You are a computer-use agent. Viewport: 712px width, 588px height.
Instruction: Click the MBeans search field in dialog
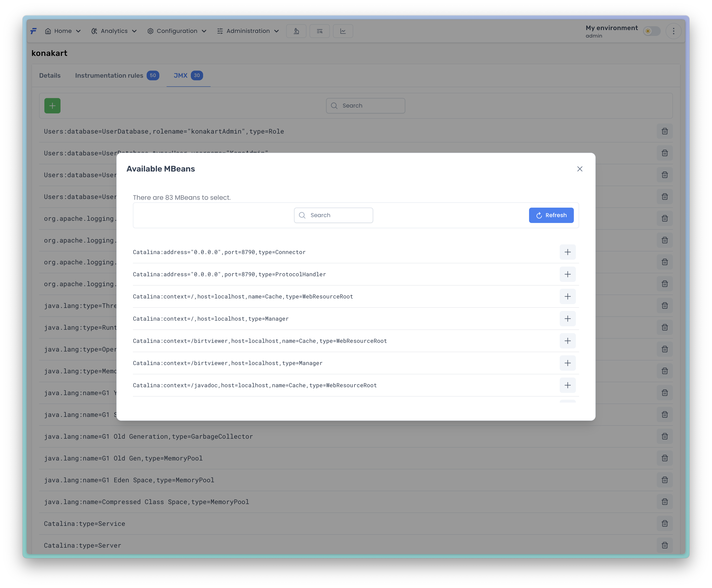(x=333, y=216)
